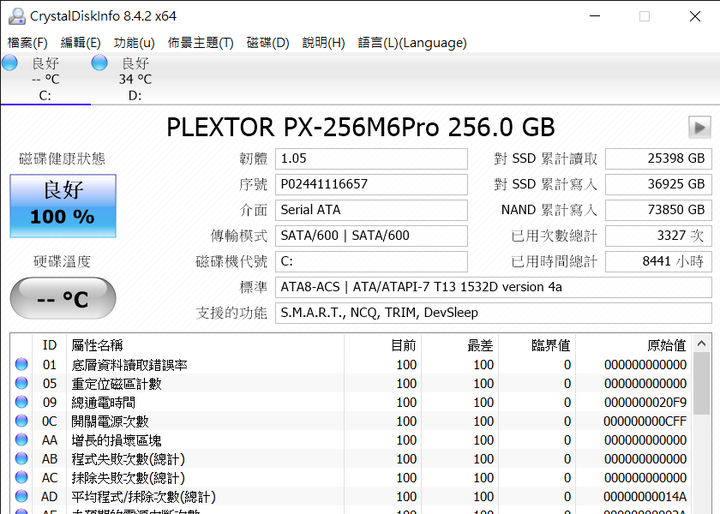720x514 pixels.
Task: Click the attribute list scrollbar thumb
Action: (x=701, y=384)
